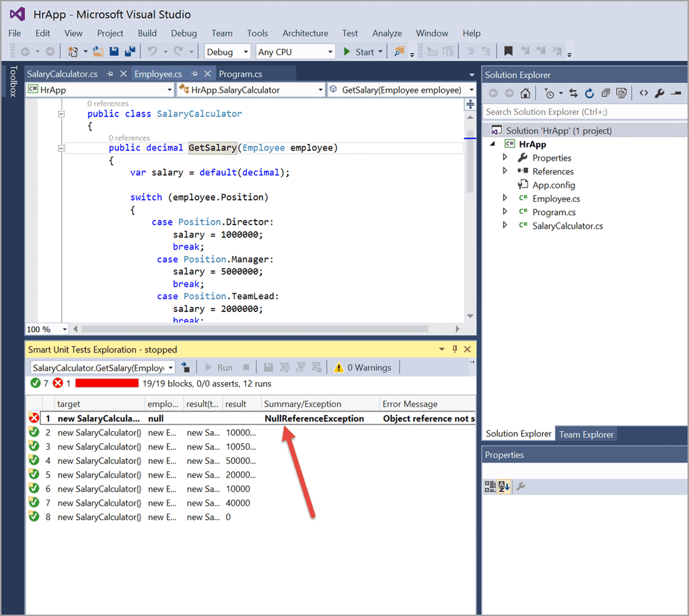The width and height of the screenshot is (689, 616).
Task: Toggle auto-hide pin on Smart Unit Tests panel
Action: click(x=455, y=349)
